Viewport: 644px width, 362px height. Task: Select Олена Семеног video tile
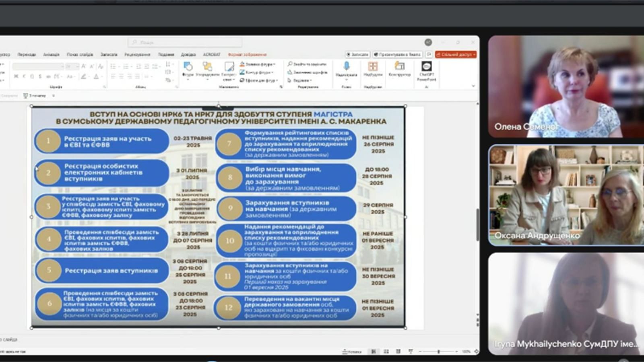click(566, 86)
